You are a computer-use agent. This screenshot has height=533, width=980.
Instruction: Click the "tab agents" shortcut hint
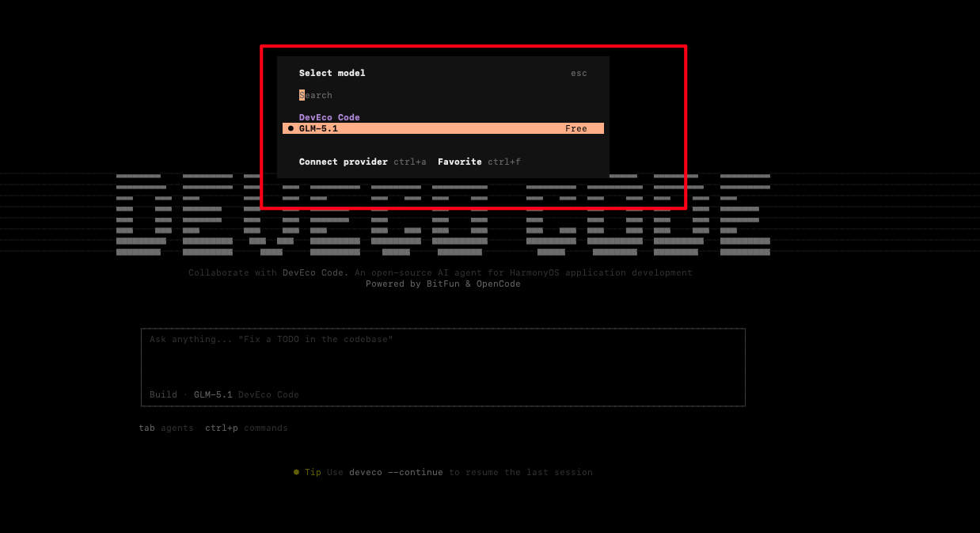[166, 428]
